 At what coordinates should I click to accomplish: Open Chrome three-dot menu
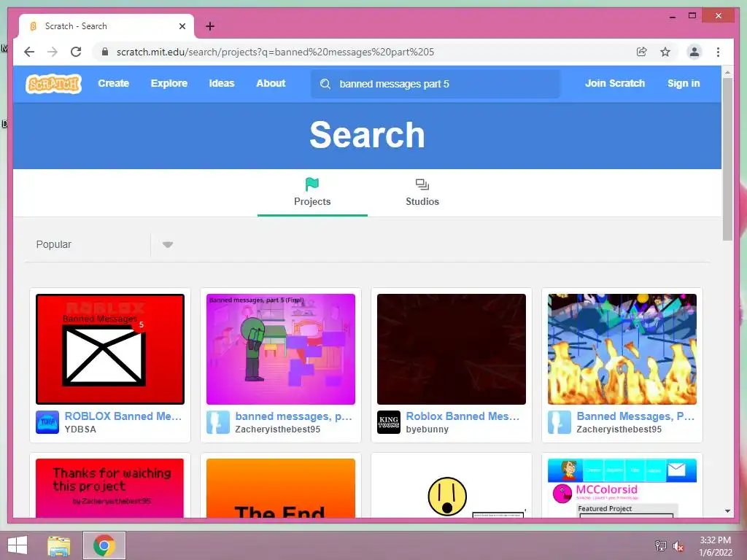point(718,52)
